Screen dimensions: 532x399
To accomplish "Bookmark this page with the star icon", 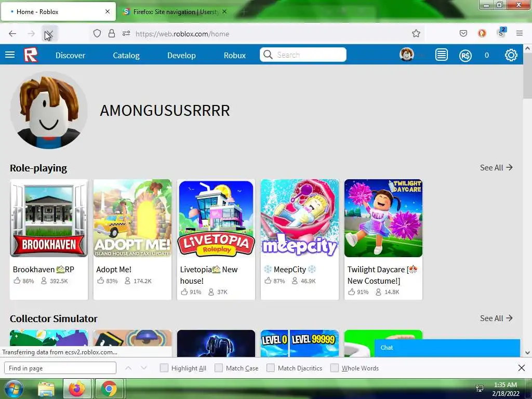I will (x=416, y=33).
